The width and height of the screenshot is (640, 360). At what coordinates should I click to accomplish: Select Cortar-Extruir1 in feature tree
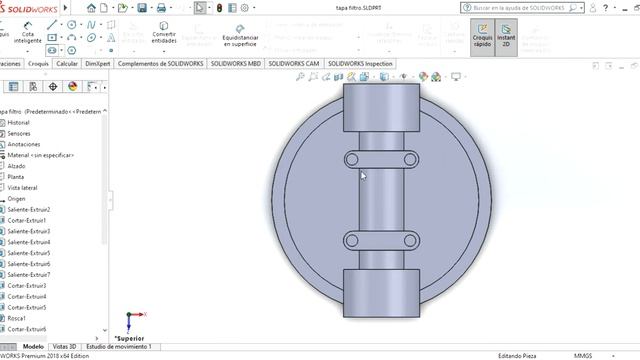click(27, 220)
